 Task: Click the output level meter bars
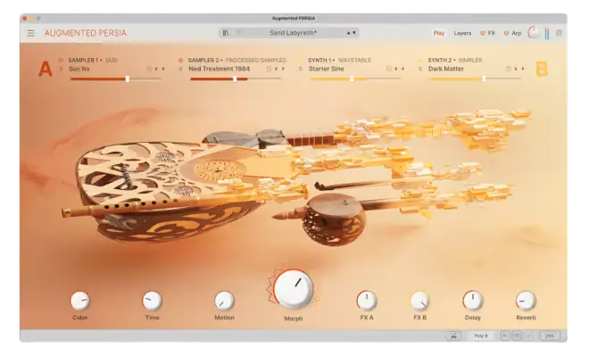click(x=547, y=33)
